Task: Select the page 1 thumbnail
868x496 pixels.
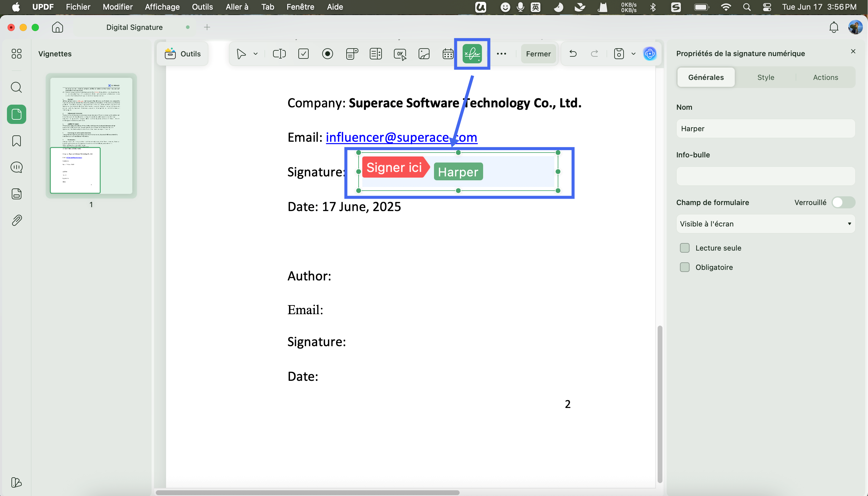Action: click(x=91, y=136)
